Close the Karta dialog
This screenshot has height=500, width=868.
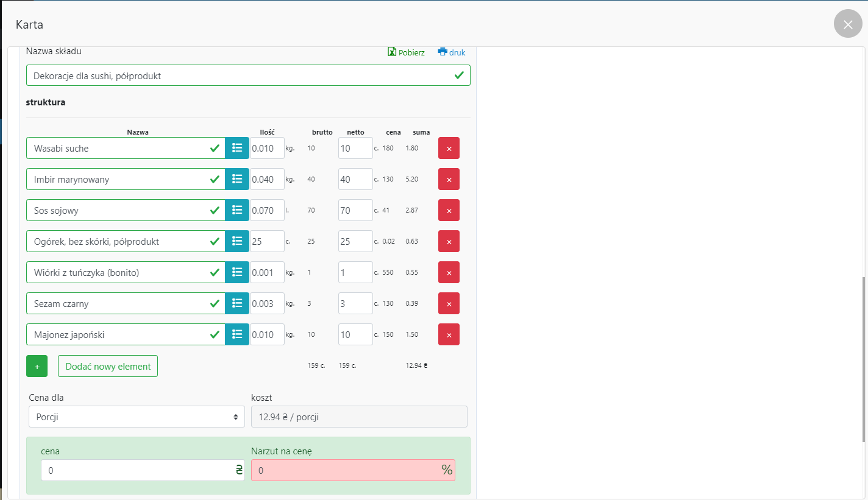847,24
